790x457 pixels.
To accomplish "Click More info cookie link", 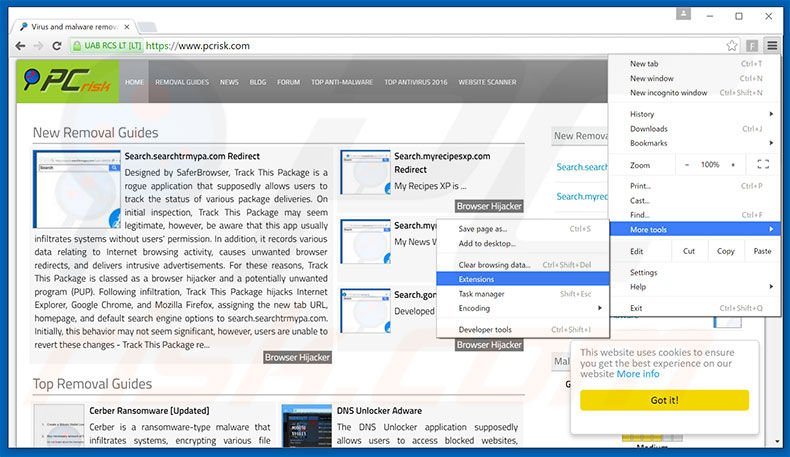I will point(638,374).
